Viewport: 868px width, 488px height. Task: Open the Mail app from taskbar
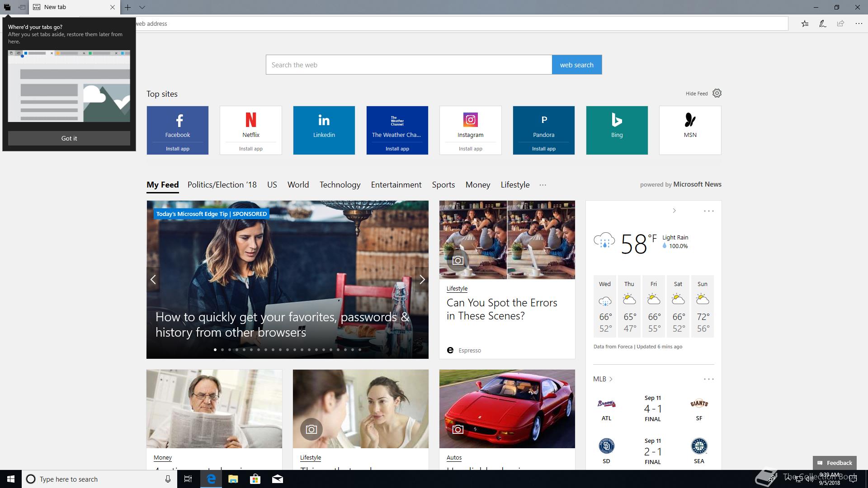coord(278,479)
